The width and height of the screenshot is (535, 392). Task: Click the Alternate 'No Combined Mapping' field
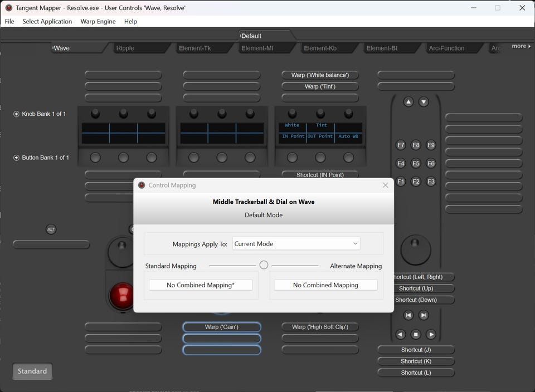click(325, 285)
